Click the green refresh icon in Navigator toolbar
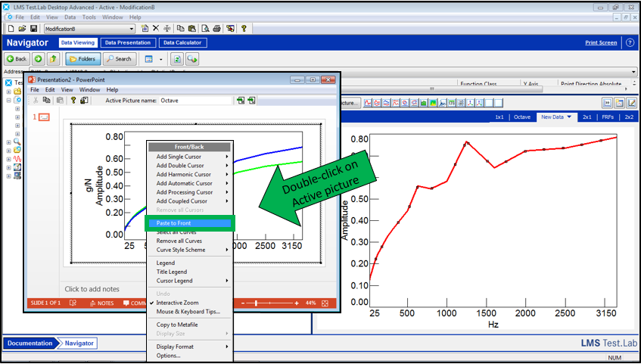 point(177,59)
